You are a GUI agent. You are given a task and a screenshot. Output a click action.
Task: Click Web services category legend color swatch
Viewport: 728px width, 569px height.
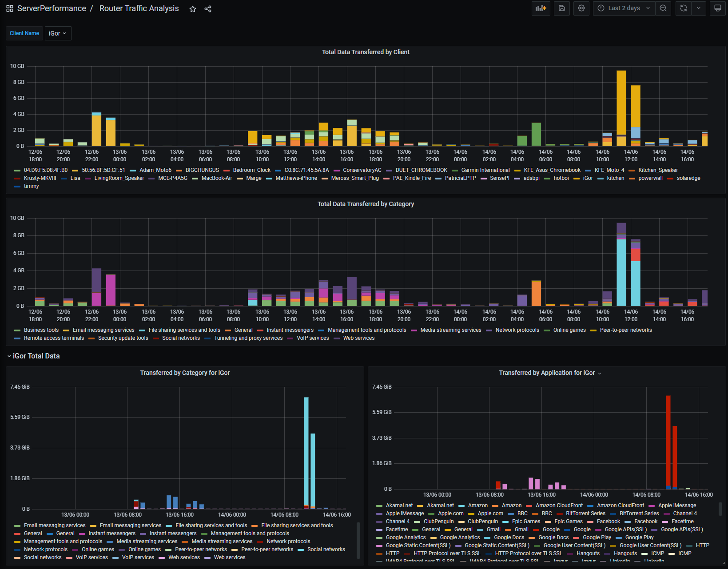pyautogui.click(x=337, y=338)
